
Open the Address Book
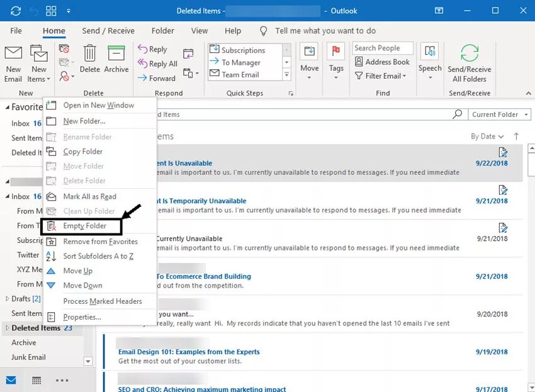(382, 62)
